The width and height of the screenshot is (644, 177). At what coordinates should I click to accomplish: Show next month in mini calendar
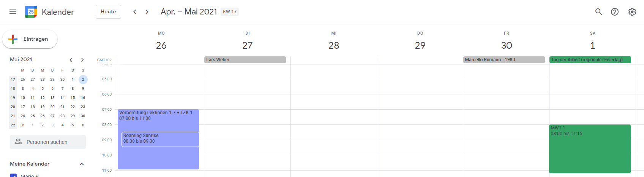coord(82,60)
